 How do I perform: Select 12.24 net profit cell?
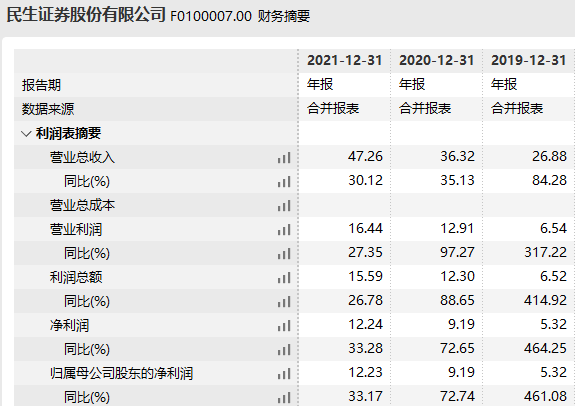pos(365,325)
